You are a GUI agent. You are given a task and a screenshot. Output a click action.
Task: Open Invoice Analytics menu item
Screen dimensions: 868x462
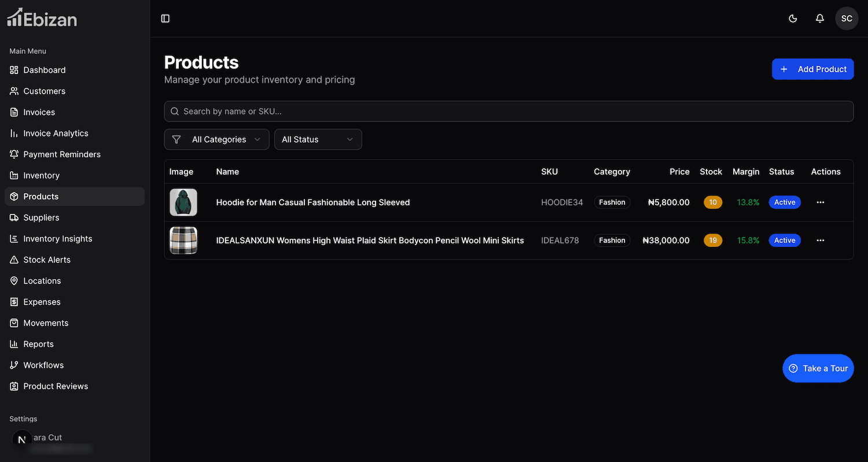pyautogui.click(x=56, y=134)
